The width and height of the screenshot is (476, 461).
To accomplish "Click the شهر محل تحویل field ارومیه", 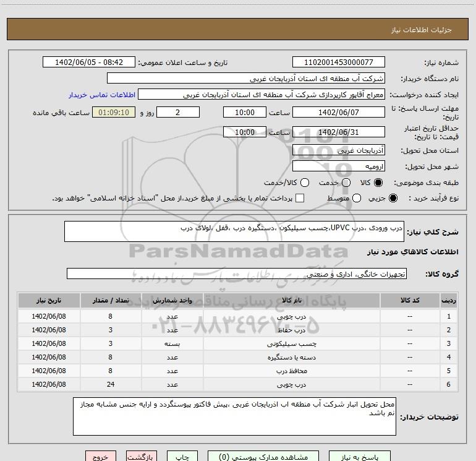I will tap(339, 166).
